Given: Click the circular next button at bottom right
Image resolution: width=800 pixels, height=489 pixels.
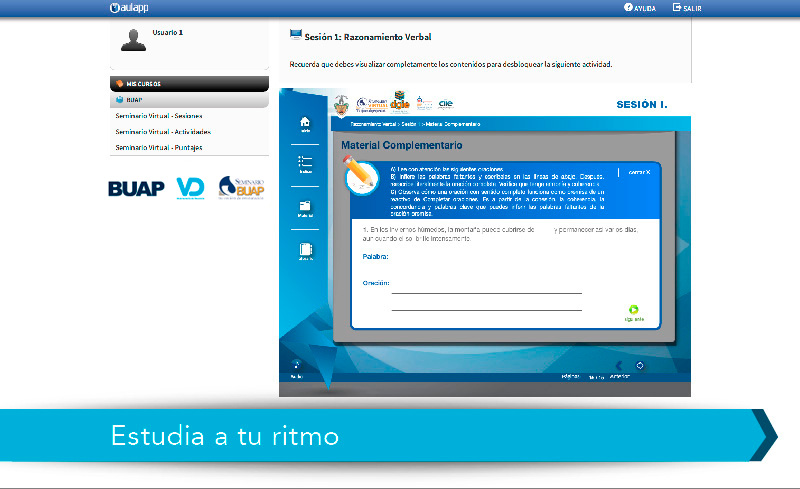Looking at the screenshot, I should coord(639,365).
